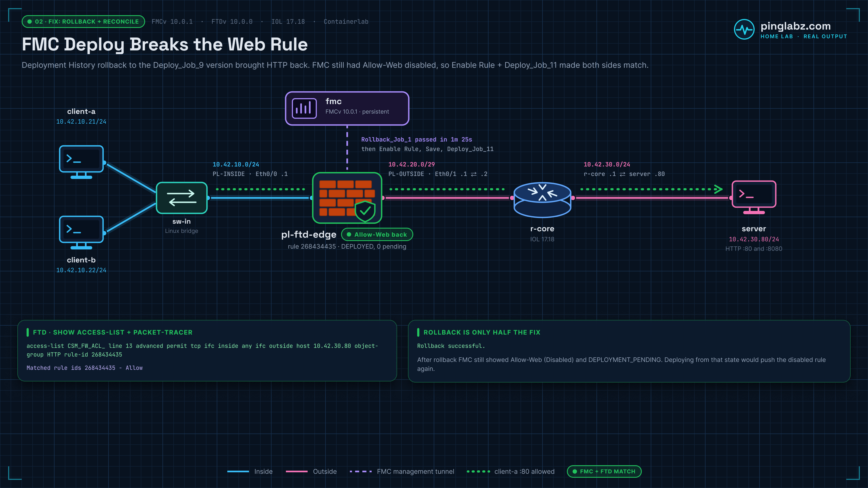Click the client-a terminal monitor icon

coord(81,162)
